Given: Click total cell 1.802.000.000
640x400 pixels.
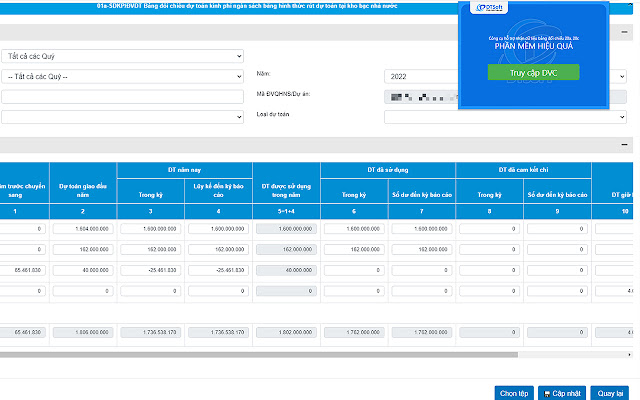Looking at the screenshot, I should (286, 332).
